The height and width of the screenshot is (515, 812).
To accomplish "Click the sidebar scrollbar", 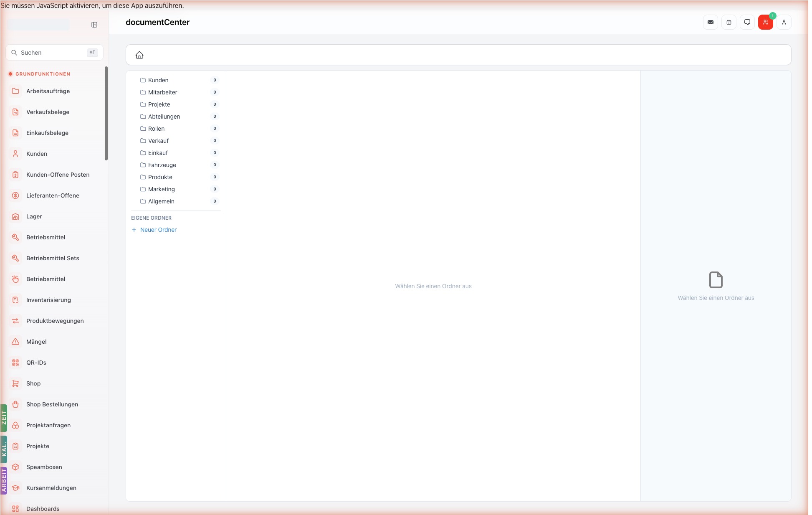I will tap(106, 113).
